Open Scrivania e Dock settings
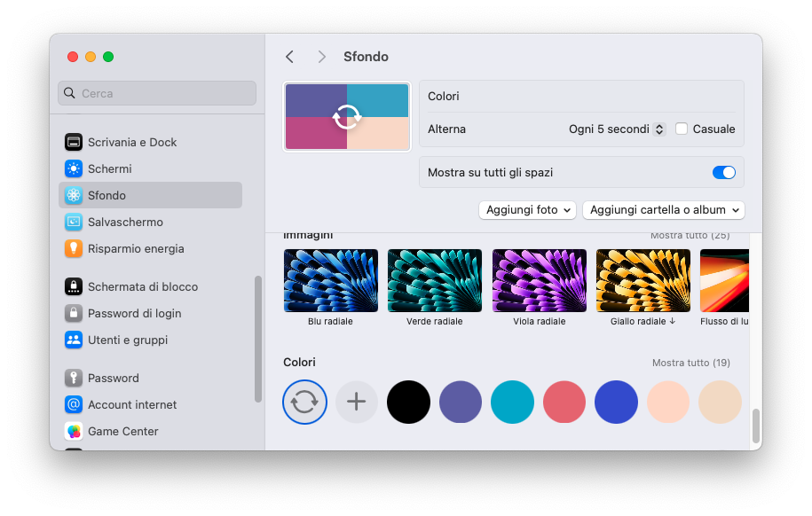This screenshot has width=812, height=516. coord(150,142)
